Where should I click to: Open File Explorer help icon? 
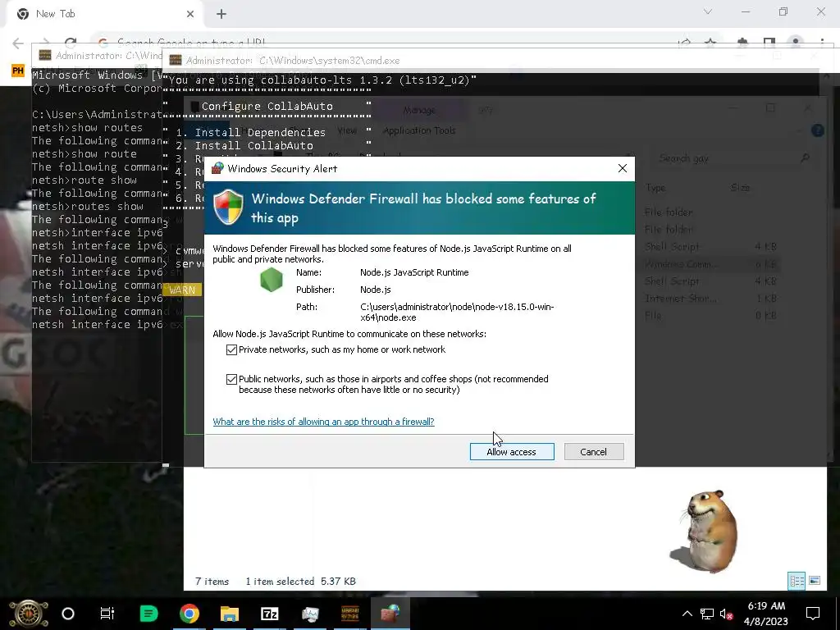tap(818, 130)
